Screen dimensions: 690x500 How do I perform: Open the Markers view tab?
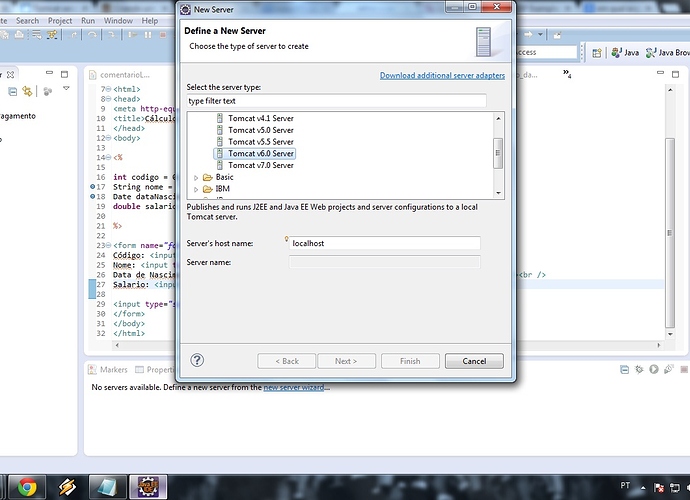coord(108,370)
